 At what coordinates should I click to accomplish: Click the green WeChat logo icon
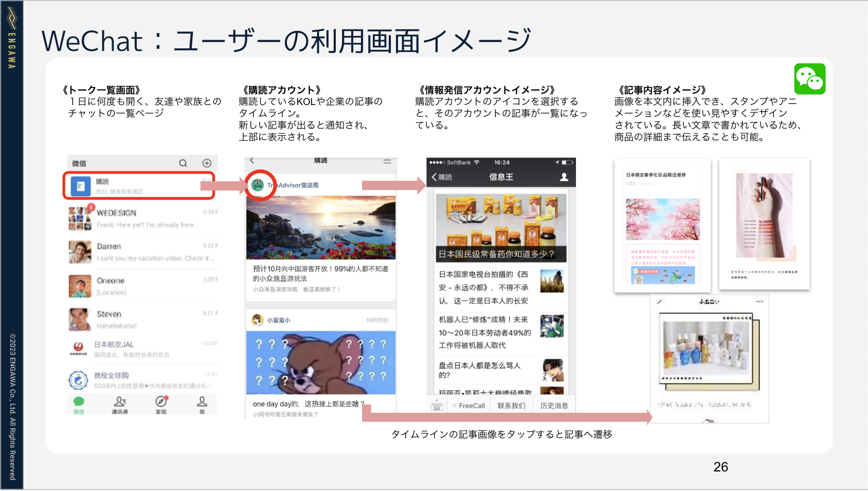coord(809,79)
